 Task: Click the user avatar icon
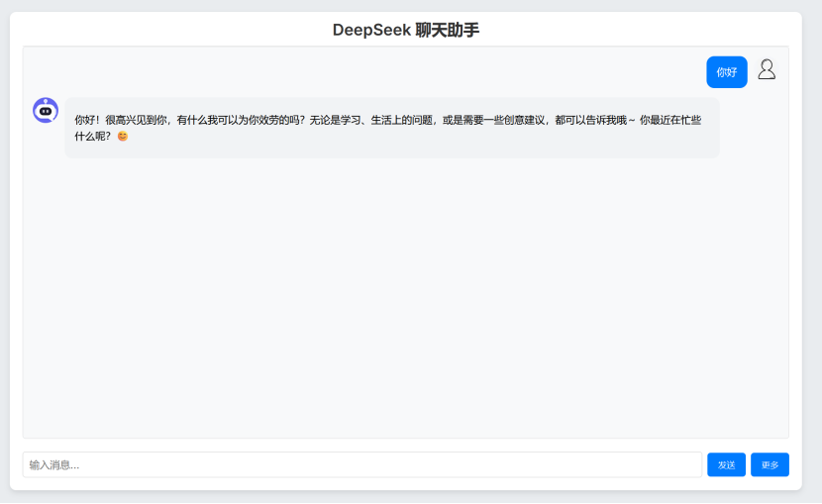click(x=767, y=69)
